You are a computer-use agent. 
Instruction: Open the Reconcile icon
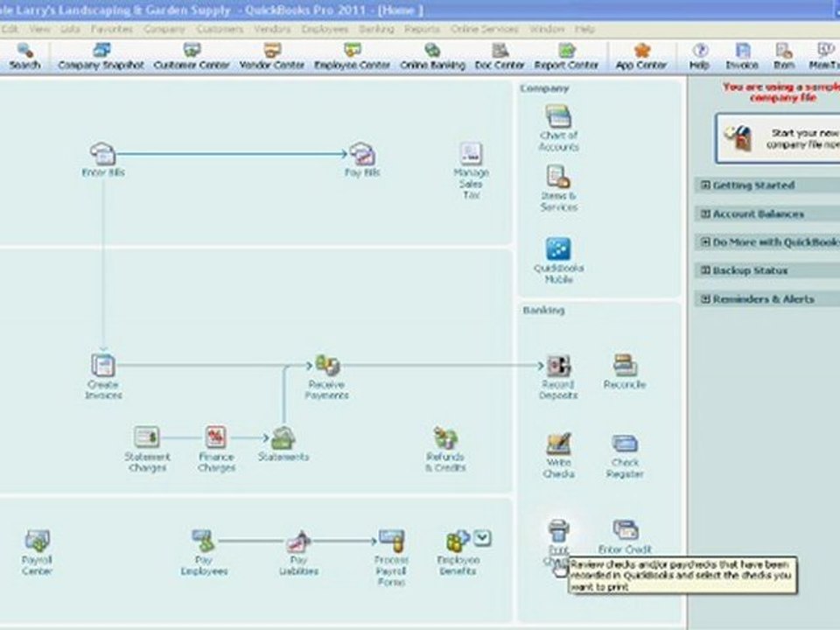pyautogui.click(x=625, y=371)
